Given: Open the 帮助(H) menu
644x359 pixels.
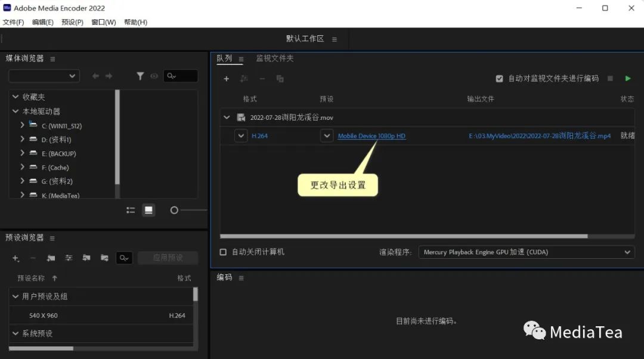Looking at the screenshot, I should point(135,22).
